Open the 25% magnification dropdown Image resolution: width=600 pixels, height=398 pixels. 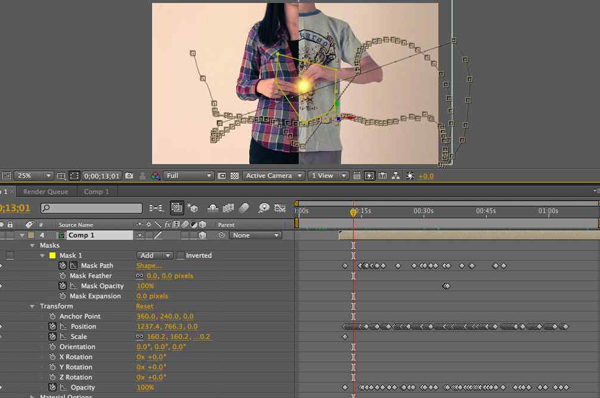point(33,176)
